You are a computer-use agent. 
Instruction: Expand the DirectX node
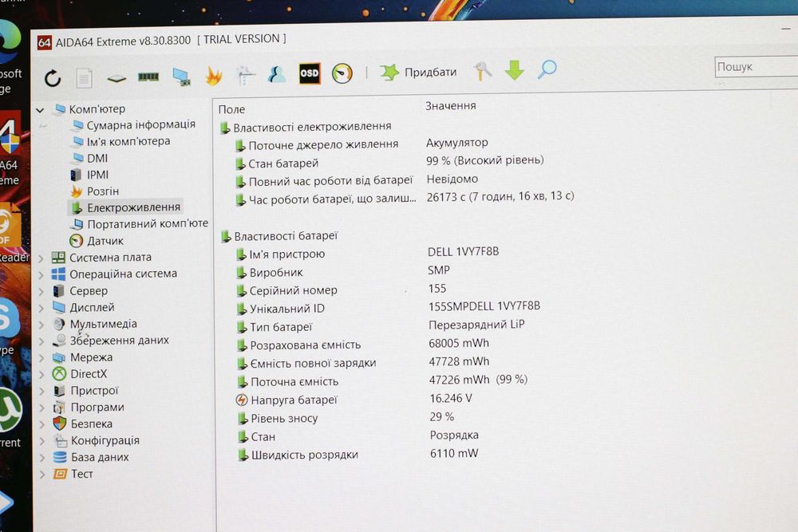click(41, 375)
